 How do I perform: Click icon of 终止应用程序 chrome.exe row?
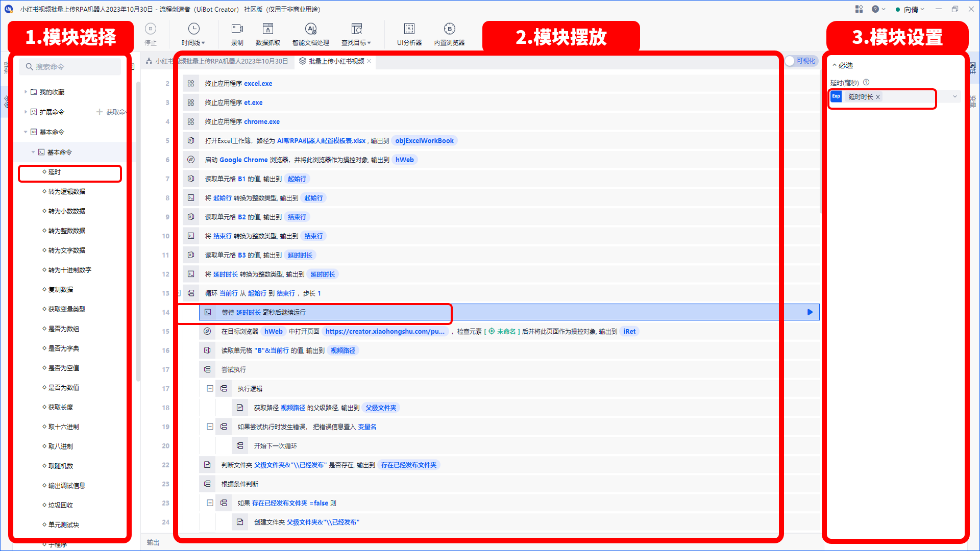pyautogui.click(x=191, y=121)
